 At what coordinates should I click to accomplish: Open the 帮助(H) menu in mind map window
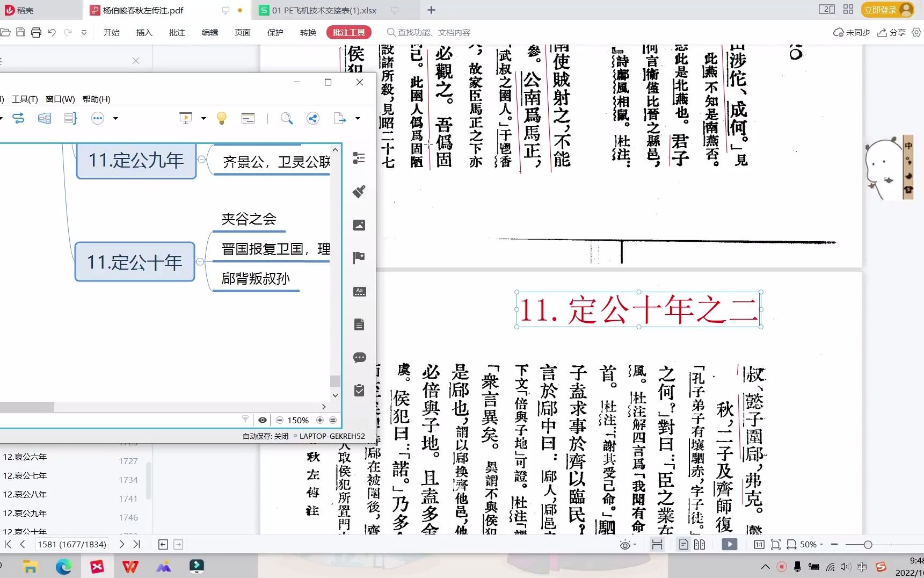point(97,99)
